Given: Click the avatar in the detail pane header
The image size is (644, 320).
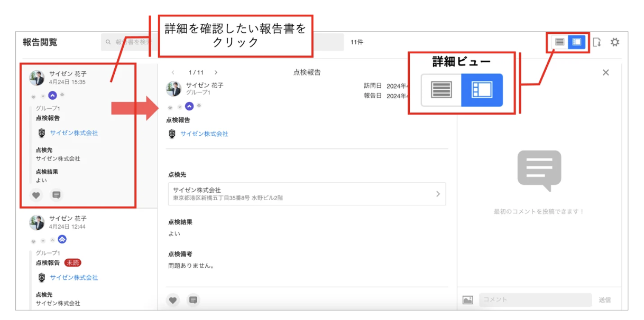Looking at the screenshot, I should pyautogui.click(x=174, y=89).
